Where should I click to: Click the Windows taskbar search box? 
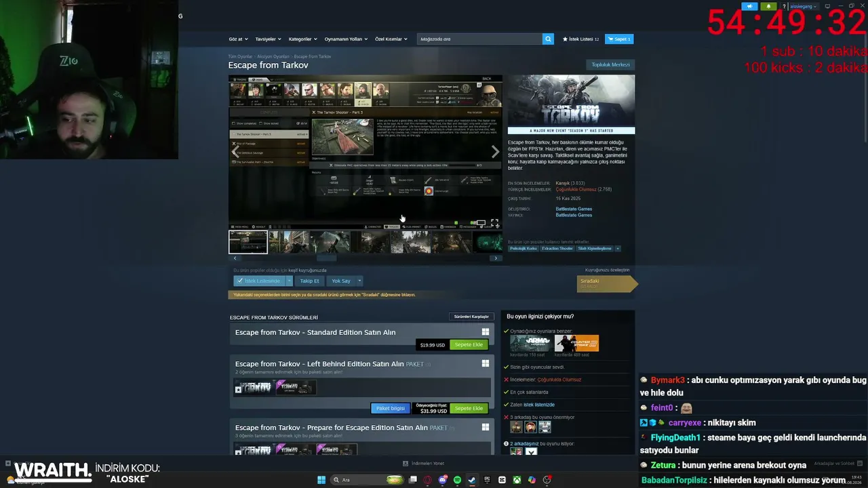tap(367, 480)
